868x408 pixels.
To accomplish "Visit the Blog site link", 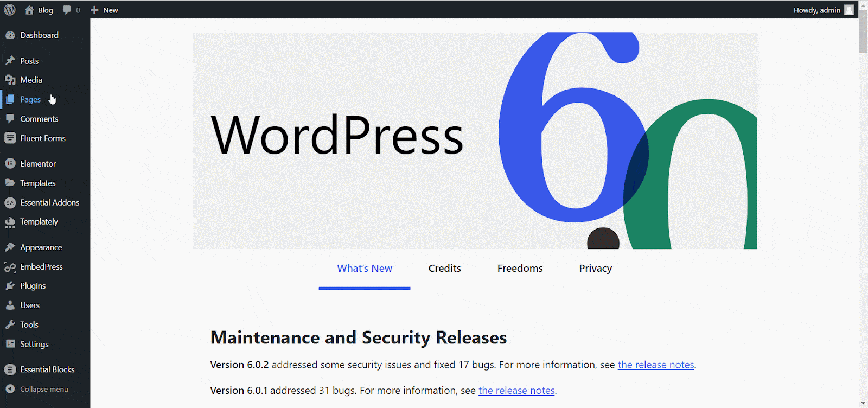I will [46, 10].
